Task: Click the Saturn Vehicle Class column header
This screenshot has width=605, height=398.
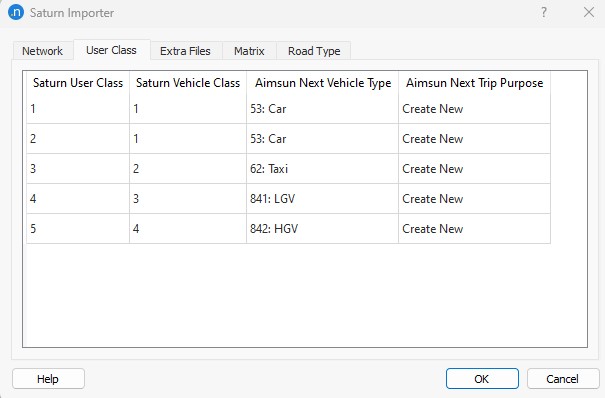Action: 188,83
